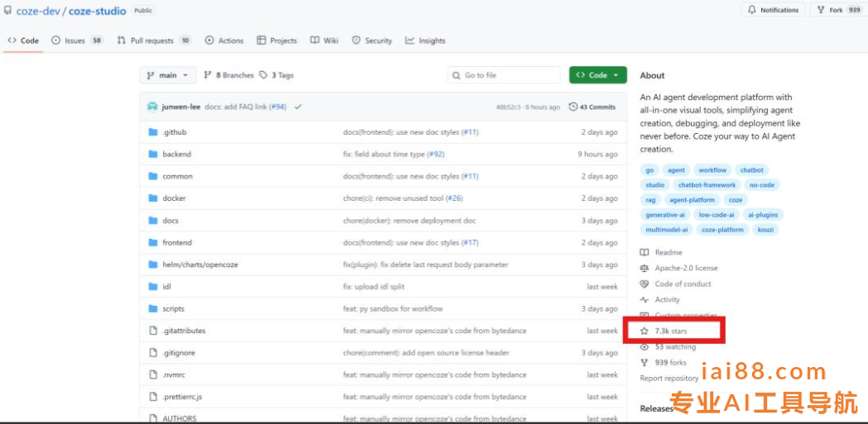
Task: Switch to the Issues tab
Action: (77, 40)
